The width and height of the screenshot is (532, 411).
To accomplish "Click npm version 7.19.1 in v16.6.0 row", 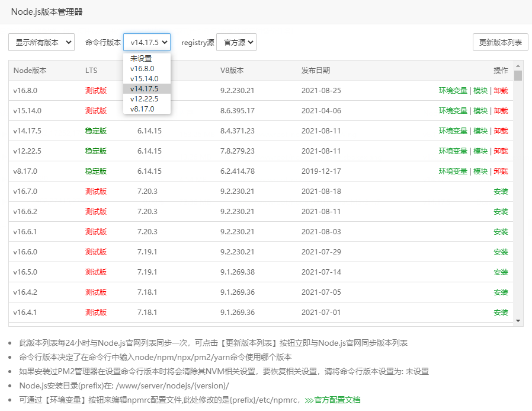I will [x=148, y=252].
